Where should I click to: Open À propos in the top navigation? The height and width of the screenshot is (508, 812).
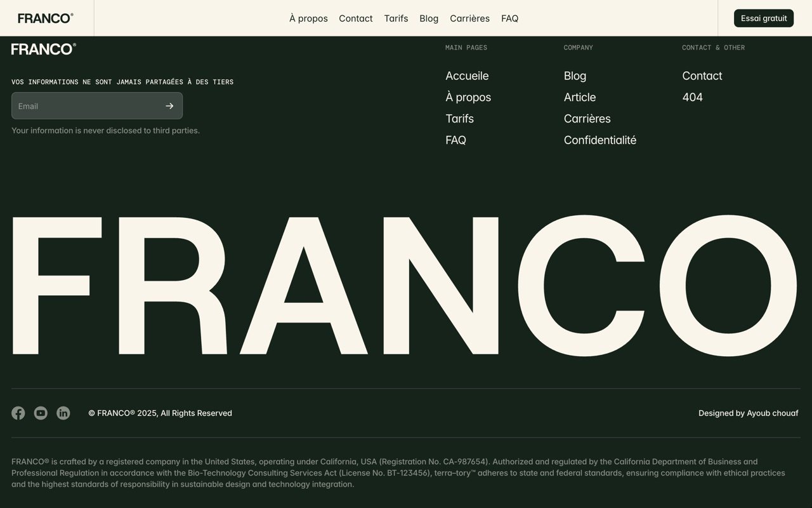308,18
